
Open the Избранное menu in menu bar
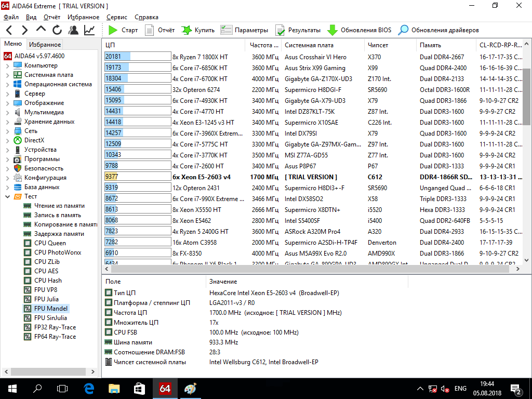point(84,17)
